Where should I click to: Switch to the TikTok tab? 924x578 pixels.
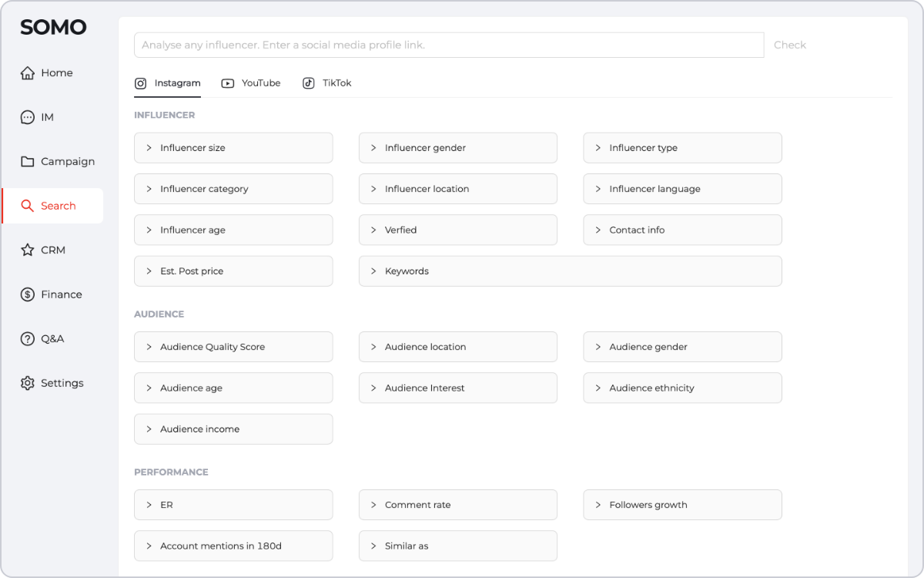326,83
